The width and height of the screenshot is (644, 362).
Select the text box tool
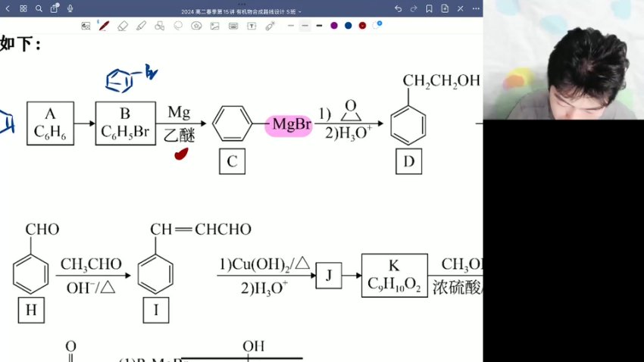pos(251,25)
